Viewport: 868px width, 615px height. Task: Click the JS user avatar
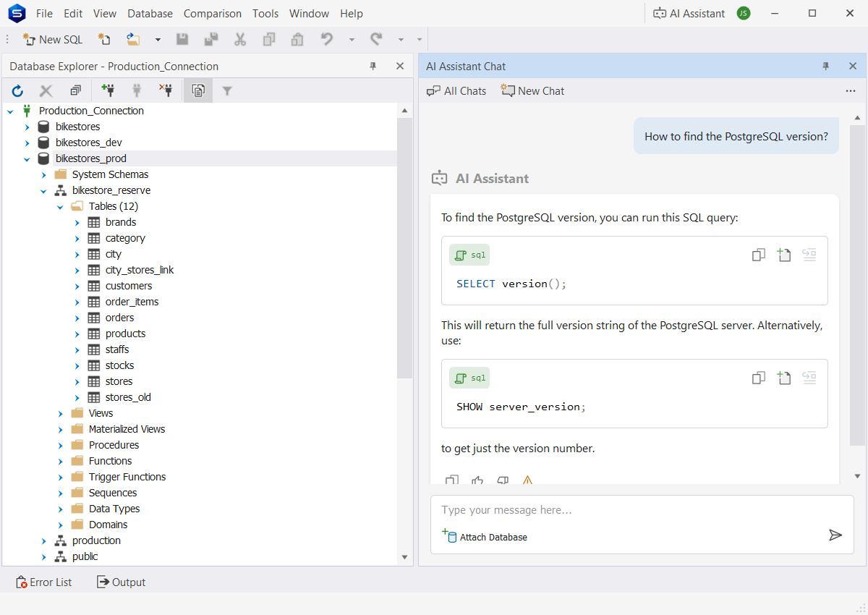click(744, 13)
